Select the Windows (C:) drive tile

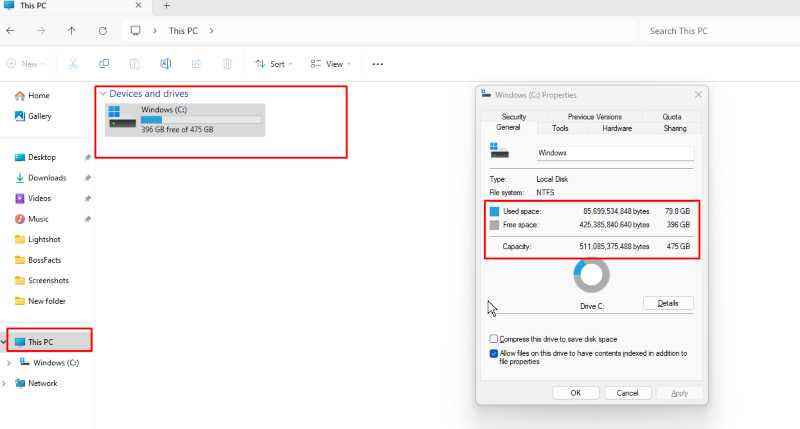(x=185, y=120)
